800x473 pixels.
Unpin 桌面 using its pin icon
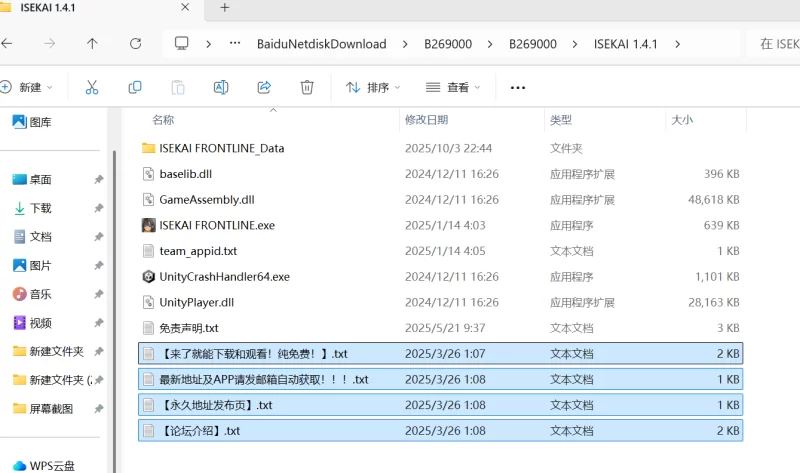click(99, 180)
